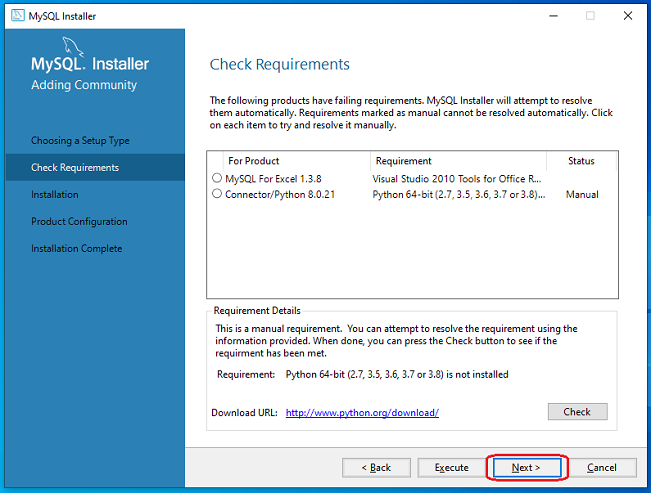Proceed with the Next button
This screenshot has width=651, height=493.
pos(526,468)
